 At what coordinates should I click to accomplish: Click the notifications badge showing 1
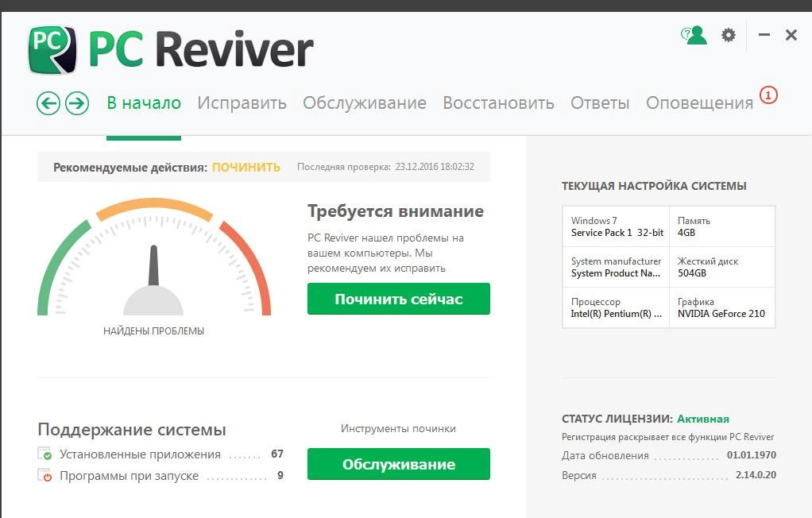click(768, 95)
